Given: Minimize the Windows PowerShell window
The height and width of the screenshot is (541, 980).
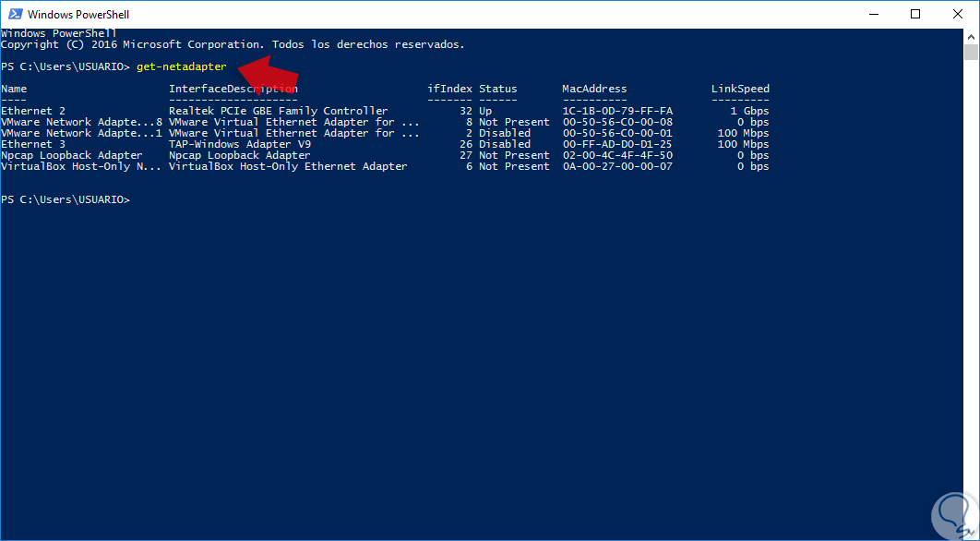Looking at the screenshot, I should pyautogui.click(x=872, y=14).
